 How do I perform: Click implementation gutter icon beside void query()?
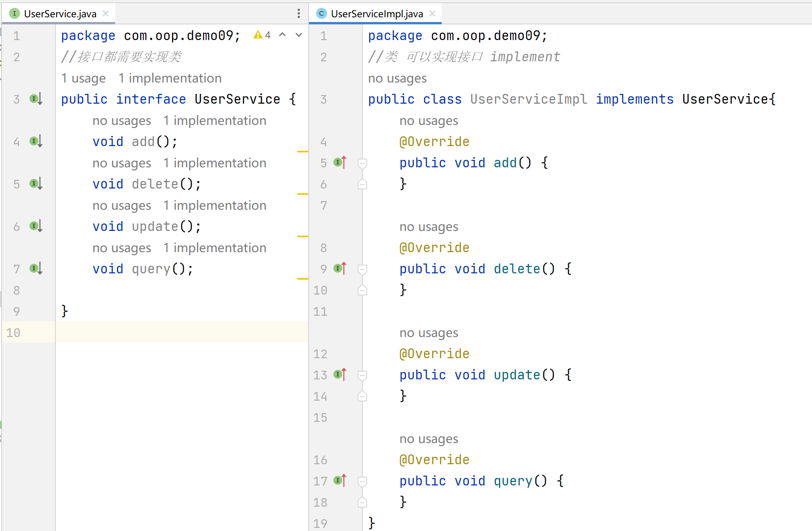coord(36,268)
